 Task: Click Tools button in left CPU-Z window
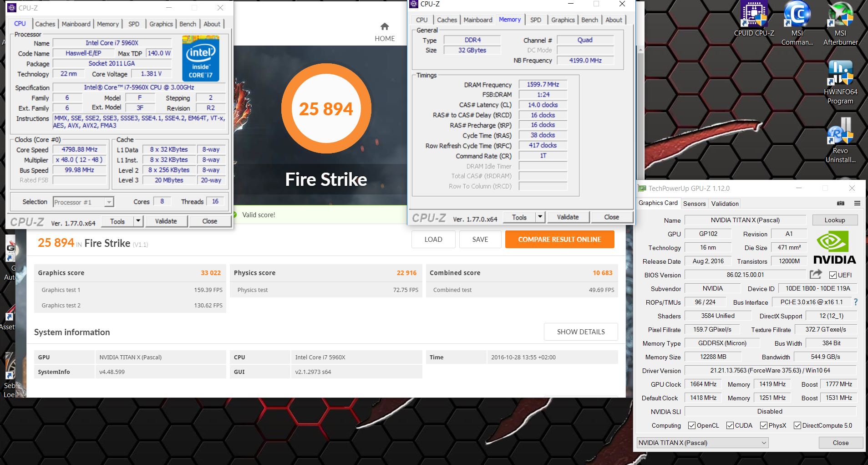(x=117, y=221)
